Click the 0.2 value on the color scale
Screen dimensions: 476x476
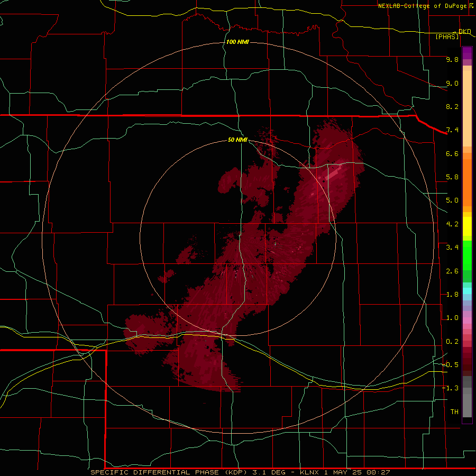point(452,342)
